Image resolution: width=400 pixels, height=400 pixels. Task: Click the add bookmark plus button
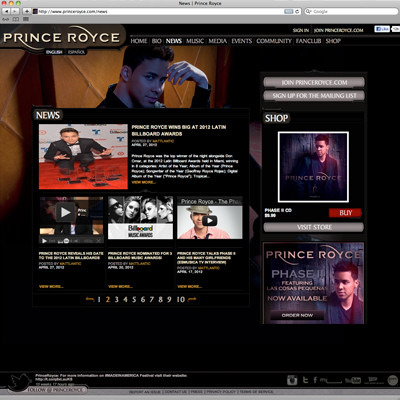click(27, 11)
